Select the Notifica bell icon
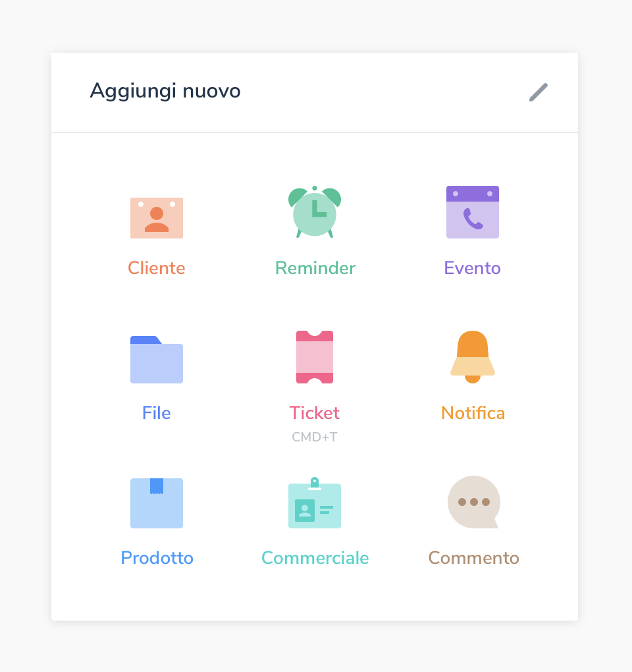632x672 pixels. click(473, 357)
